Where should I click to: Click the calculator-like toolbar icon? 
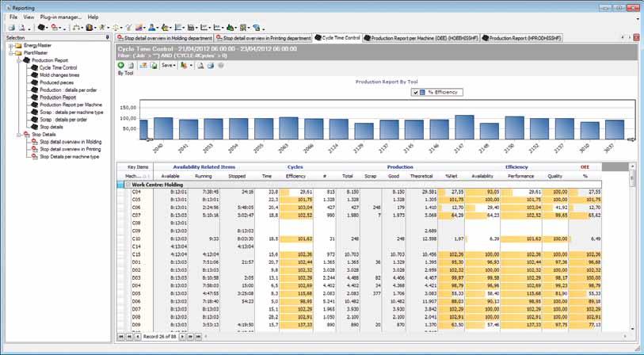pyautogui.click(x=191, y=28)
